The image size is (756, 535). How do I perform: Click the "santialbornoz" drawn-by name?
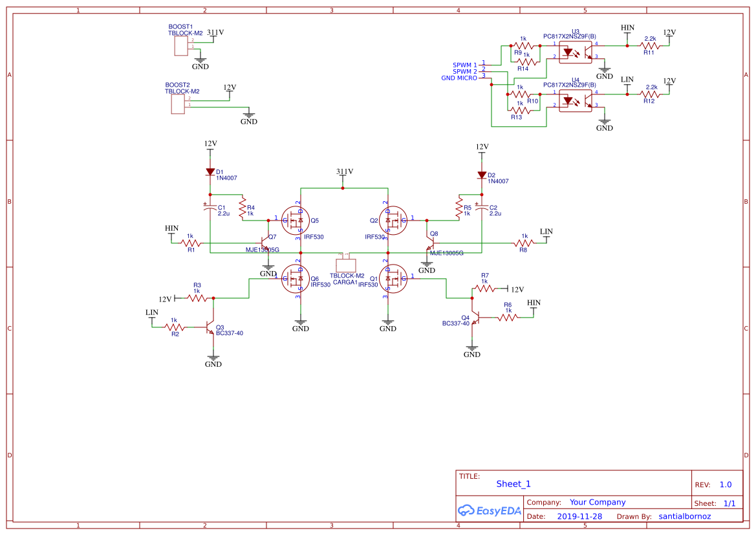pyautogui.click(x=685, y=516)
